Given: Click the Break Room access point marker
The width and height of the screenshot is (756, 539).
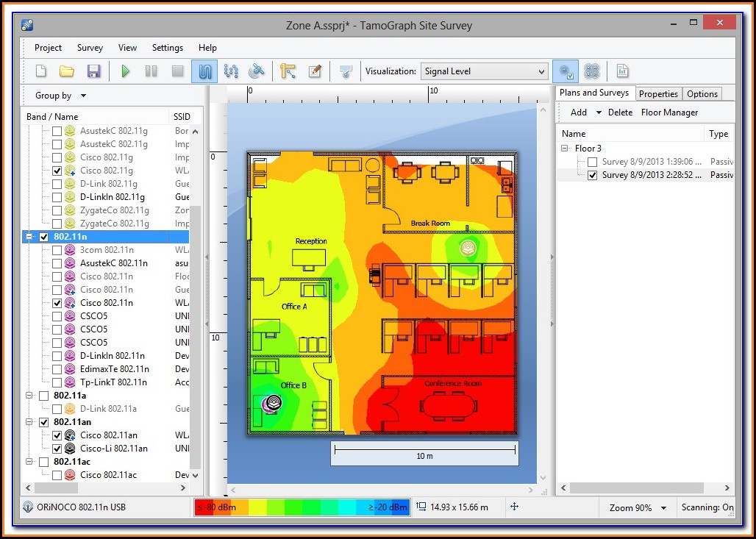Looking at the screenshot, I should [467, 249].
